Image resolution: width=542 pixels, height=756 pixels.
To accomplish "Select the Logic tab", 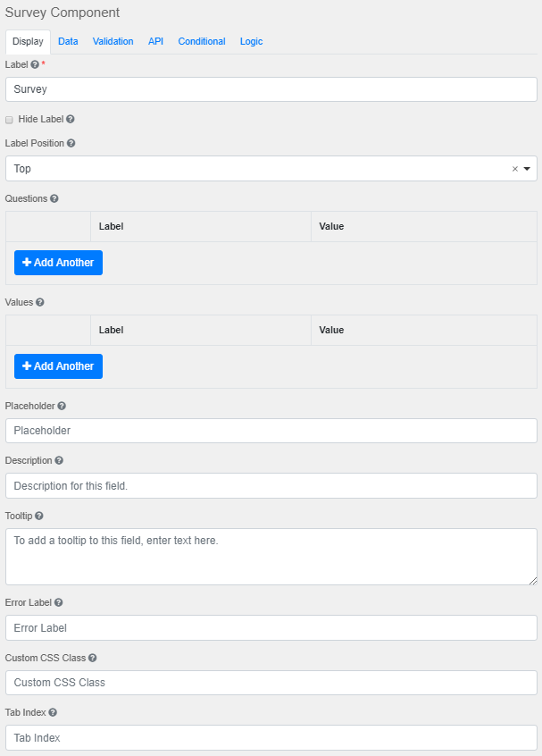I will click(251, 41).
